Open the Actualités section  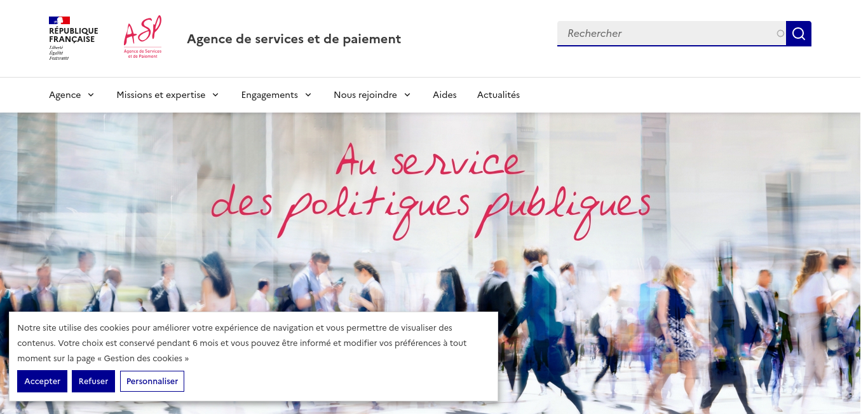498,95
